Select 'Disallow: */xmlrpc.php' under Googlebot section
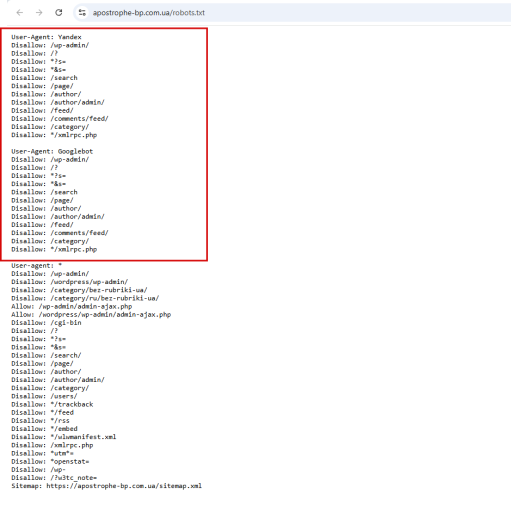This screenshot has width=511, height=512. (54, 249)
